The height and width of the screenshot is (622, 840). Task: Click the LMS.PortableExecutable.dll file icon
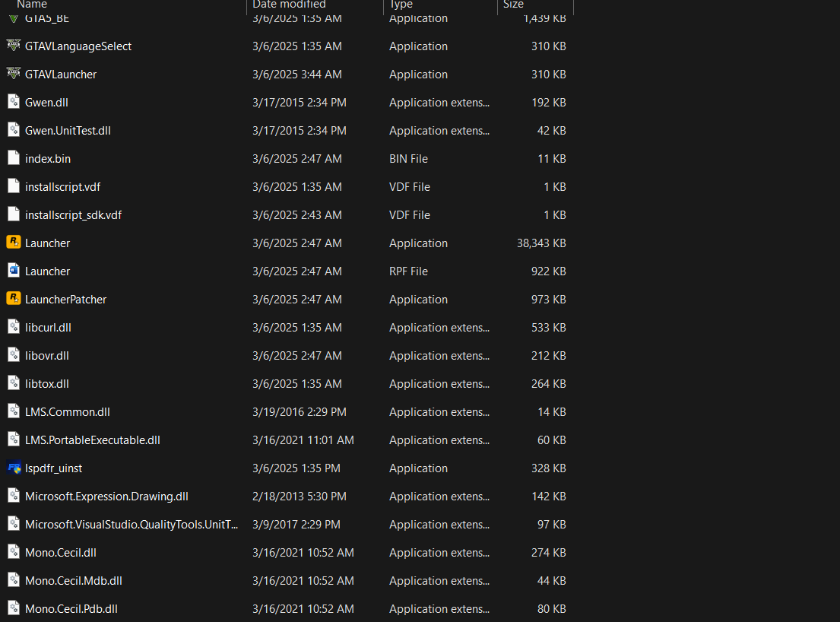[x=14, y=440]
